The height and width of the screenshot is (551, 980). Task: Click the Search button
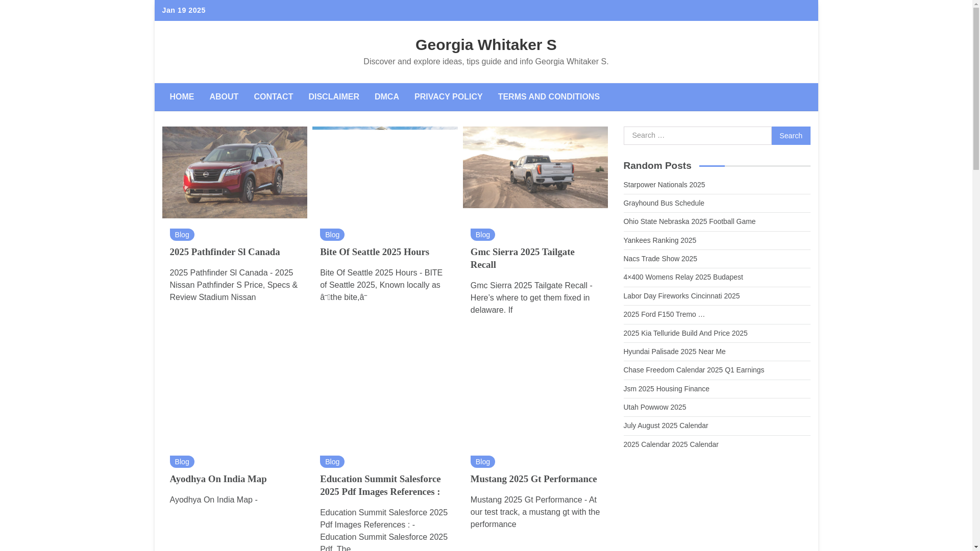click(790, 136)
